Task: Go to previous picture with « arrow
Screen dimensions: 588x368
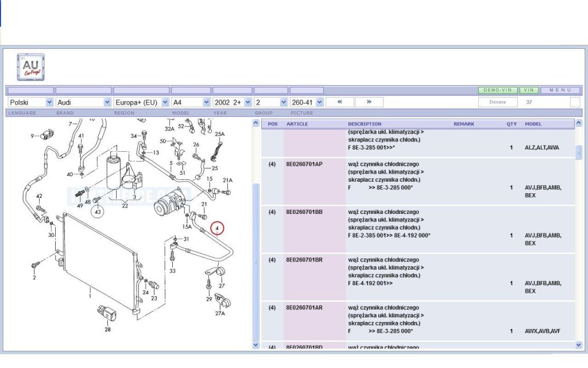Action: pos(340,102)
